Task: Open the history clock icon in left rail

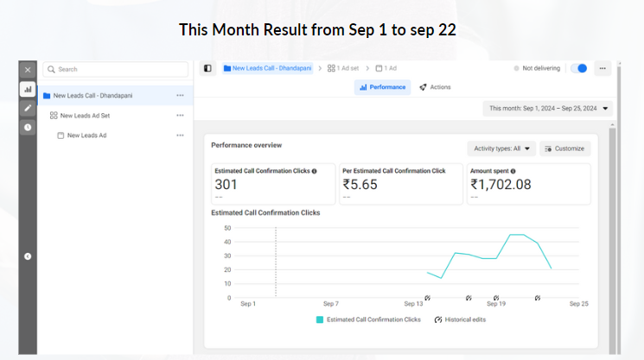Action: pyautogui.click(x=28, y=127)
